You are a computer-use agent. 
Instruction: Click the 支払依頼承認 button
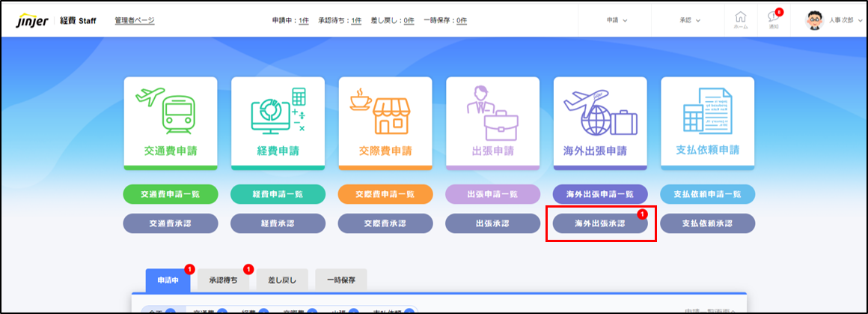(x=707, y=223)
